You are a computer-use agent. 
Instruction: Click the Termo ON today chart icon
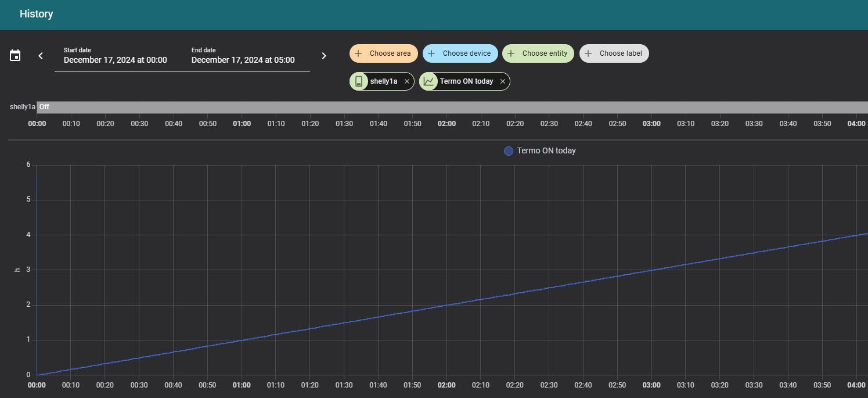(x=428, y=81)
